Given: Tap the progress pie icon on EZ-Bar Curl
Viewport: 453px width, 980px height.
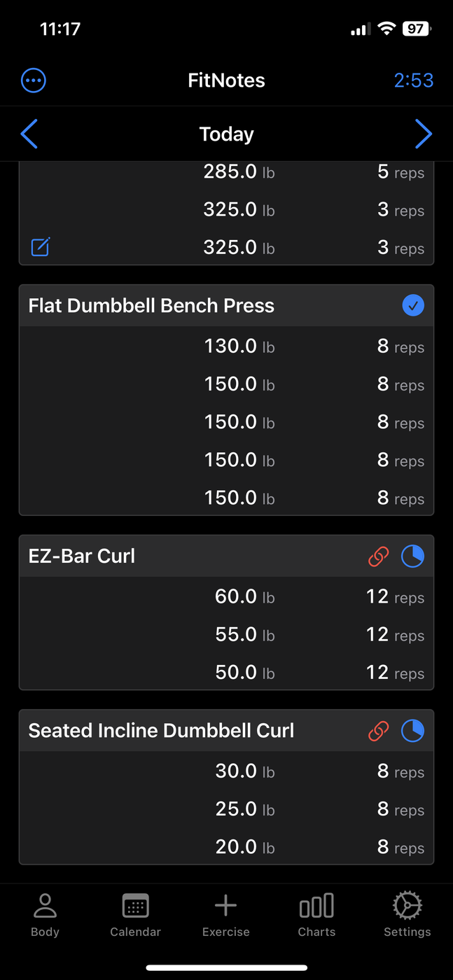Looking at the screenshot, I should 412,556.
